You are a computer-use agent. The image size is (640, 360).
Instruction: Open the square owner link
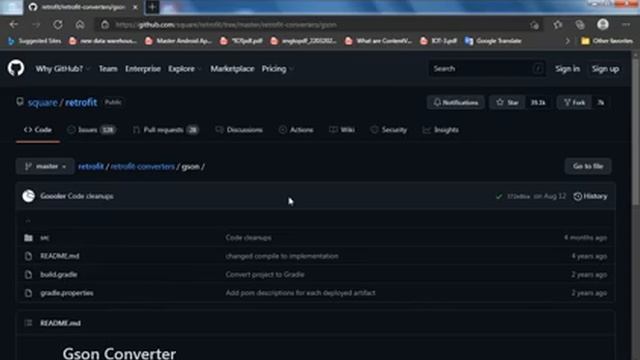coord(42,102)
